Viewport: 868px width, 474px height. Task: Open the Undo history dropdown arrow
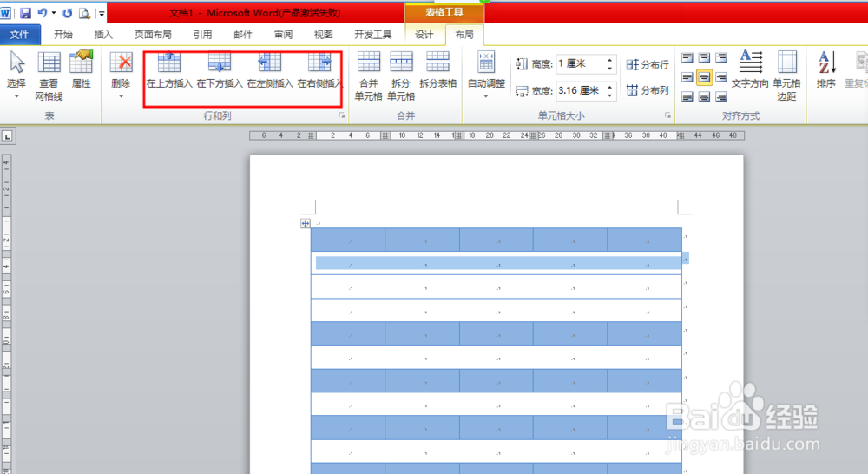pos(54,13)
